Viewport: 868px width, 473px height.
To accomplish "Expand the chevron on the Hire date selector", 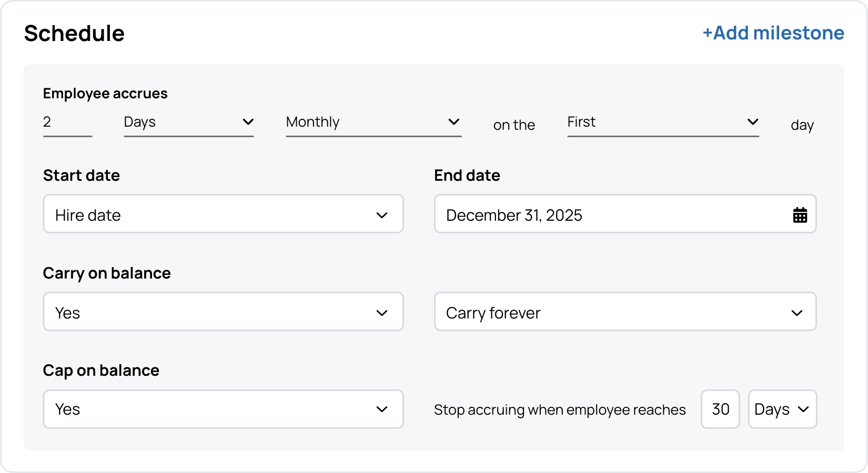I will point(382,214).
